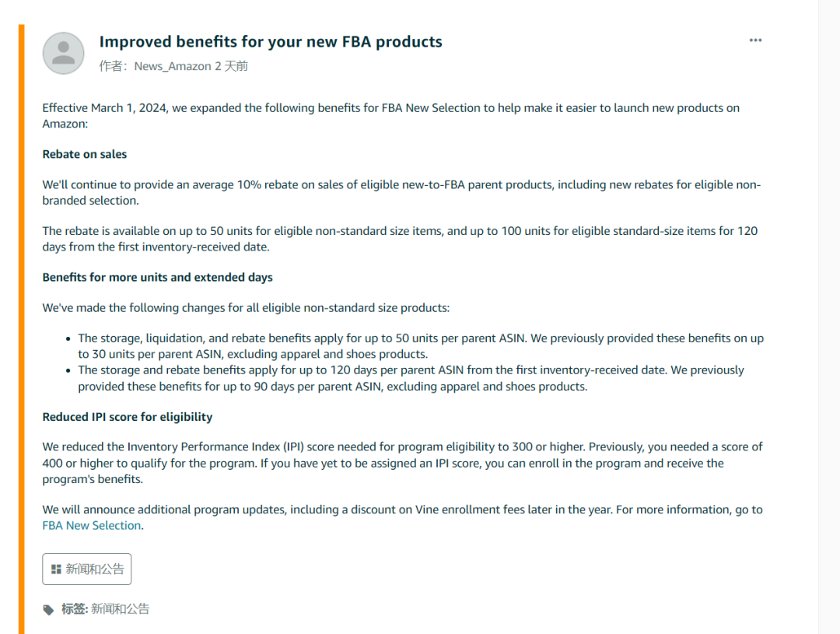
Task: Open the News_Amazon author profile link
Action: pyautogui.click(x=172, y=66)
